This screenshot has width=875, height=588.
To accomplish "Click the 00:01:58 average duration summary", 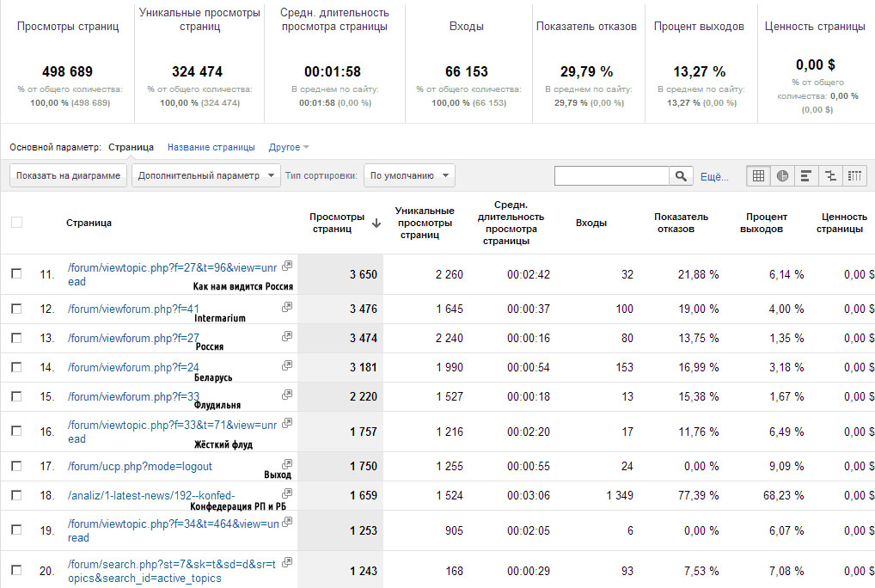I will pos(333,72).
